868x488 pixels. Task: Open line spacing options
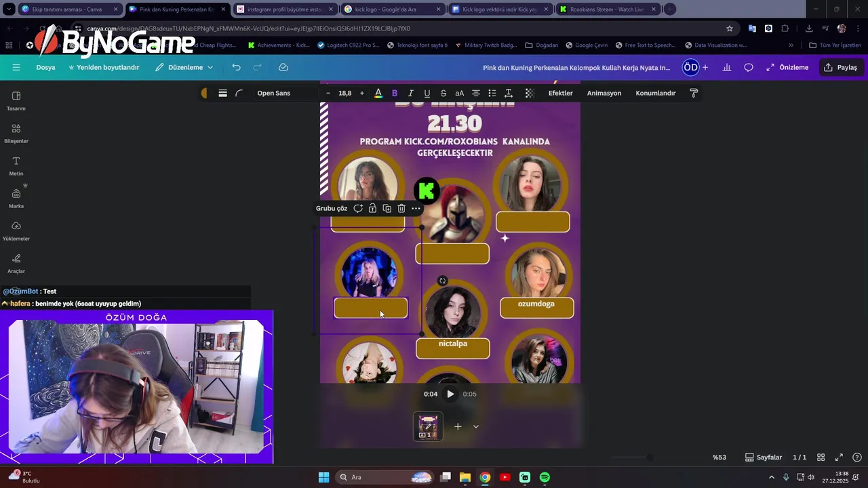click(509, 93)
